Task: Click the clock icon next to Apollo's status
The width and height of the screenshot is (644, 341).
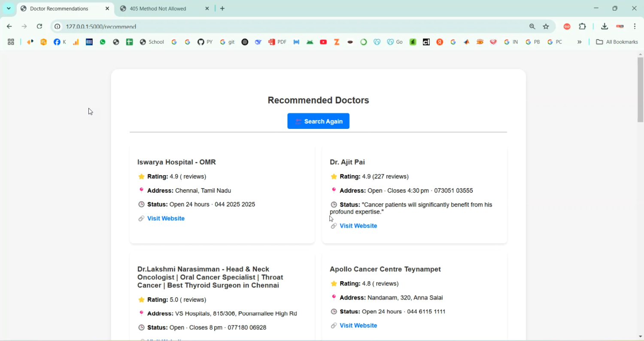Action: pos(334,311)
